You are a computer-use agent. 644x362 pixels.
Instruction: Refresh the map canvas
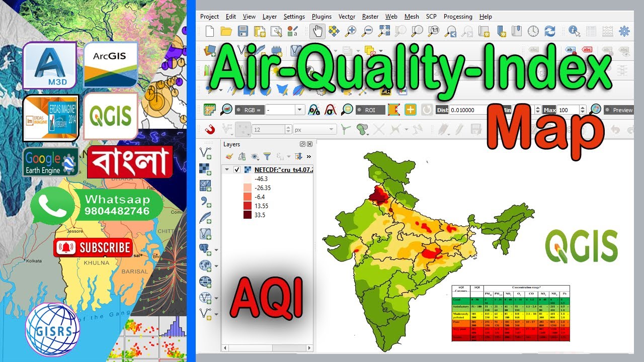click(550, 31)
